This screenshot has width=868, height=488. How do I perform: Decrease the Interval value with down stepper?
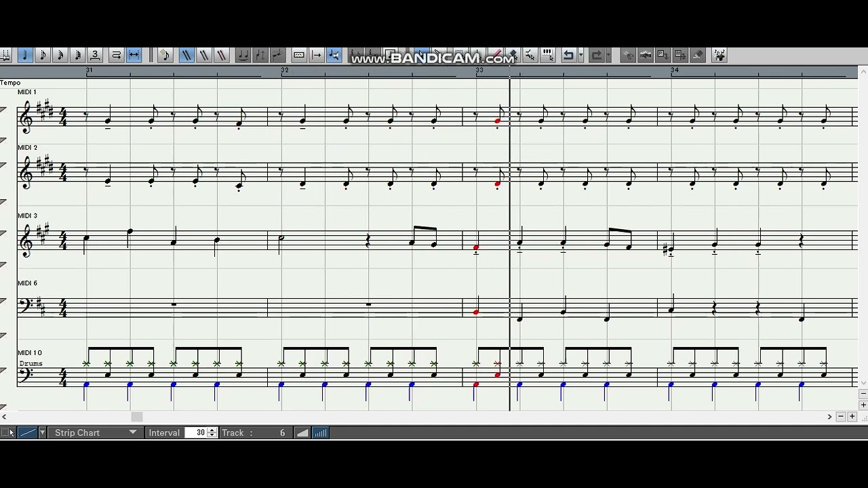pyautogui.click(x=212, y=435)
